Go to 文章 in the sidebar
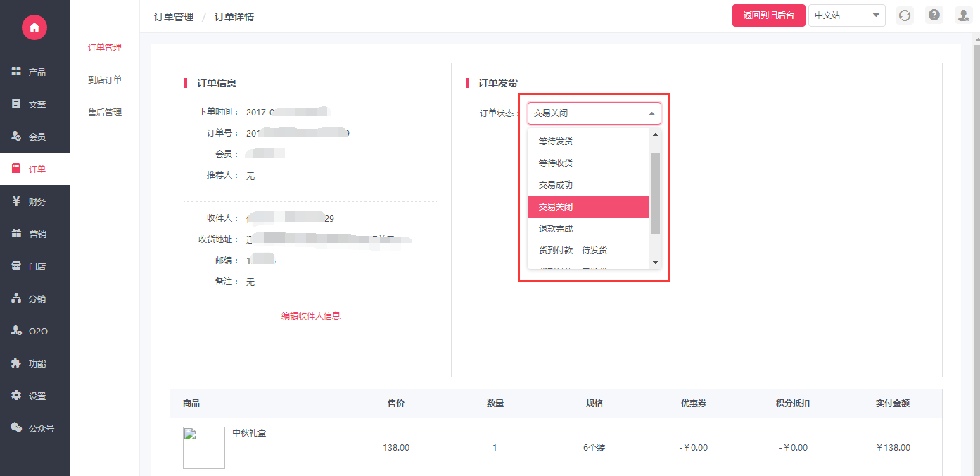Screen dimensions: 980x476 click(x=30, y=104)
